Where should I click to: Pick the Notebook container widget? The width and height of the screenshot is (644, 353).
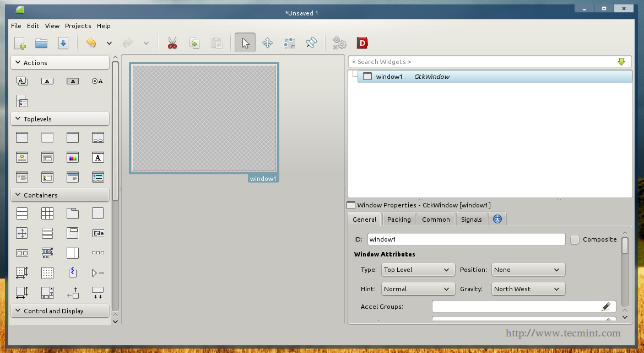[73, 213]
